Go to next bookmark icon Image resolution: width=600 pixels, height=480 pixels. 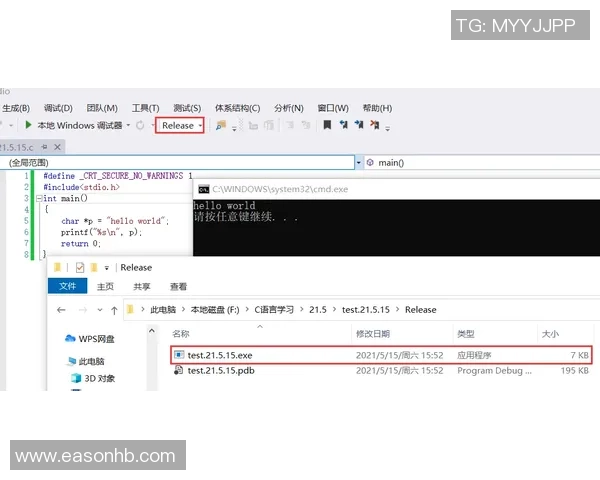click(359, 125)
